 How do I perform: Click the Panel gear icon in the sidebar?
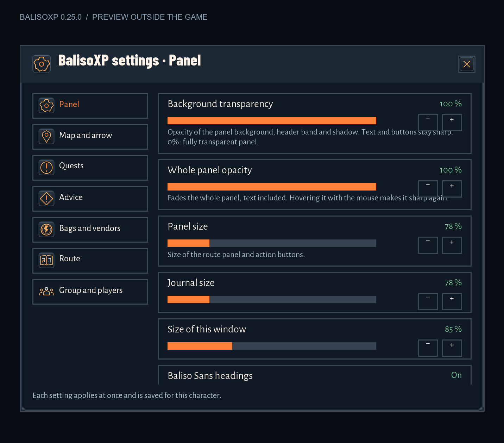point(46,105)
